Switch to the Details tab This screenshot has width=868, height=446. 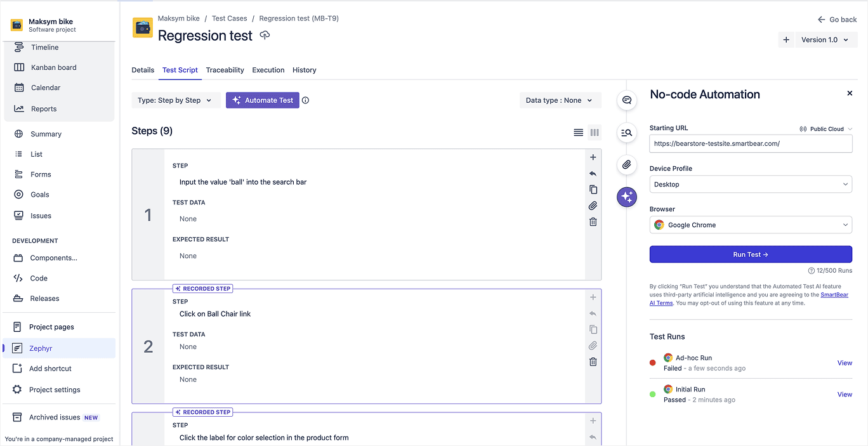[143, 70]
